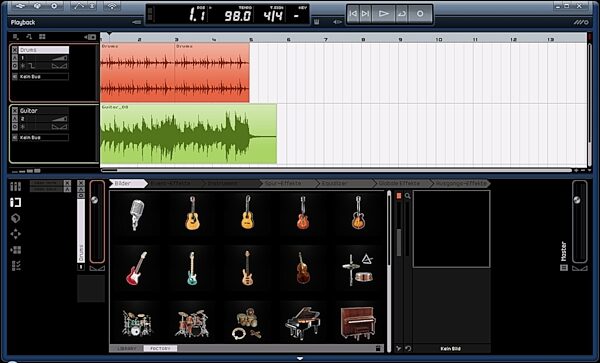Open the Mixer page icon
600x363 pixels.
coord(16,187)
